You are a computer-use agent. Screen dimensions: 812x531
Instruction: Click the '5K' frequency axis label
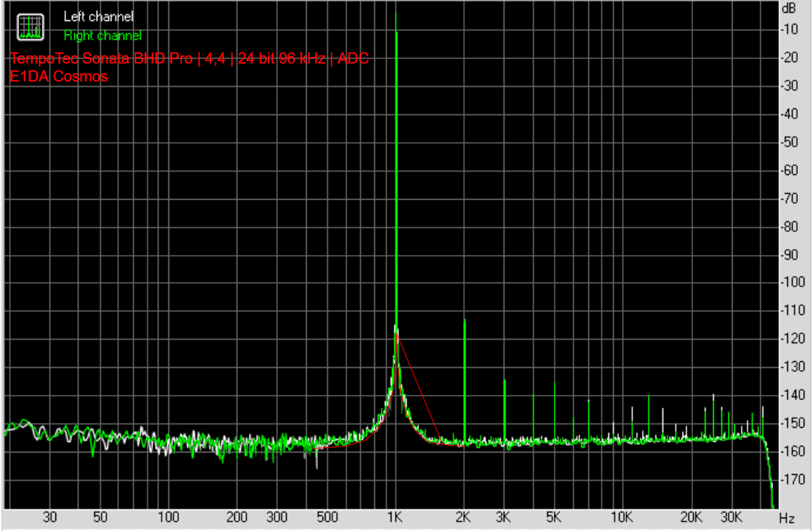pyautogui.click(x=553, y=517)
